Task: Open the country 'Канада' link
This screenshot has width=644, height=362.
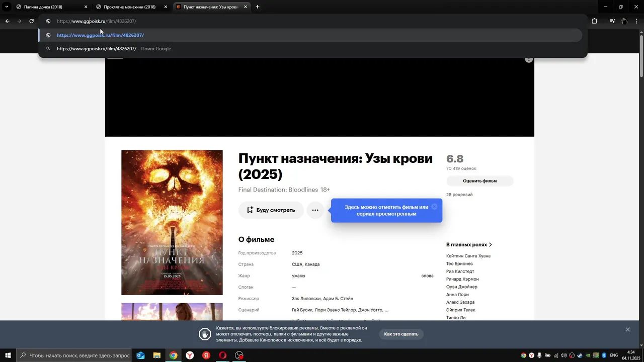Action: point(312,264)
